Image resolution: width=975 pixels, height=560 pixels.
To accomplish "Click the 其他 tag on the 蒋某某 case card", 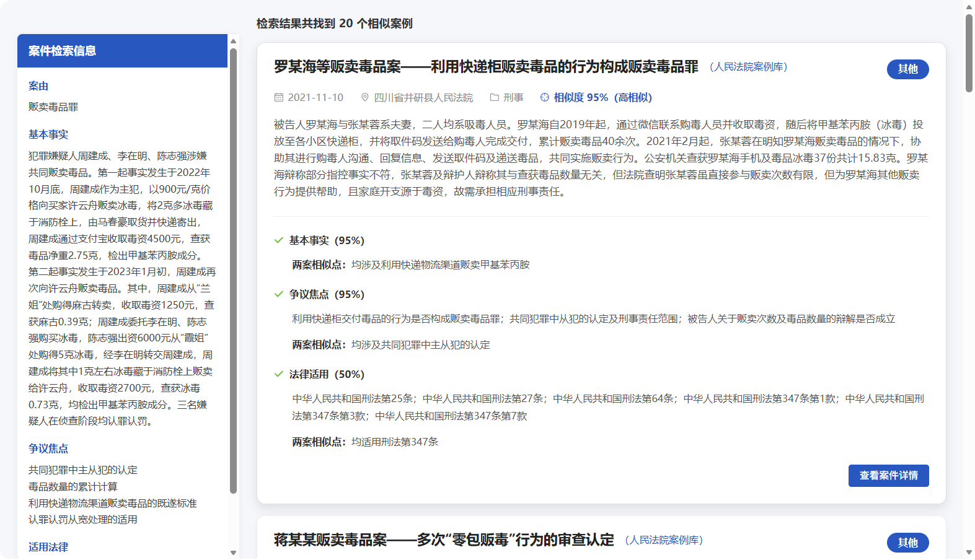I will (907, 543).
